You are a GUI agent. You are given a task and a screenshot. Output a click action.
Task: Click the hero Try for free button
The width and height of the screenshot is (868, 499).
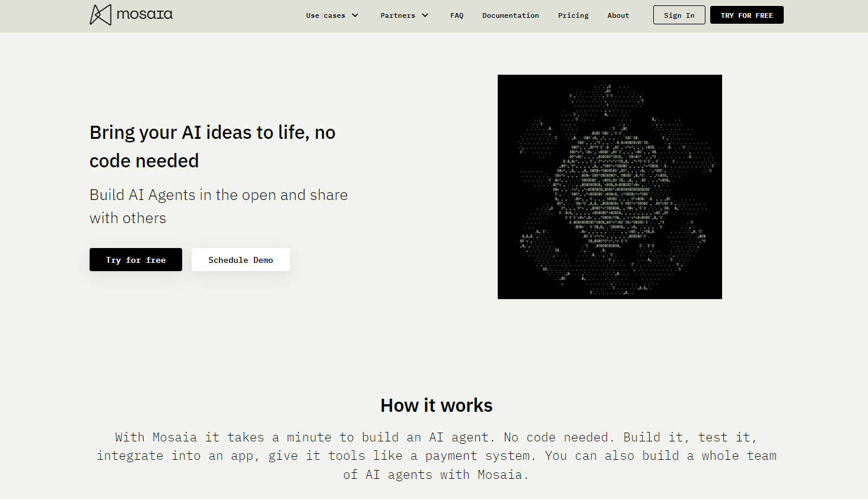click(x=136, y=260)
